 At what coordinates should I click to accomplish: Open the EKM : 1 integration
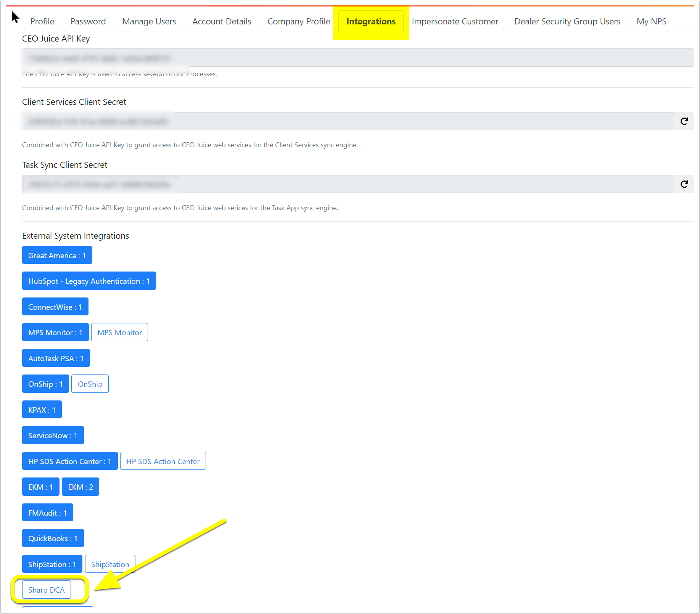41,487
